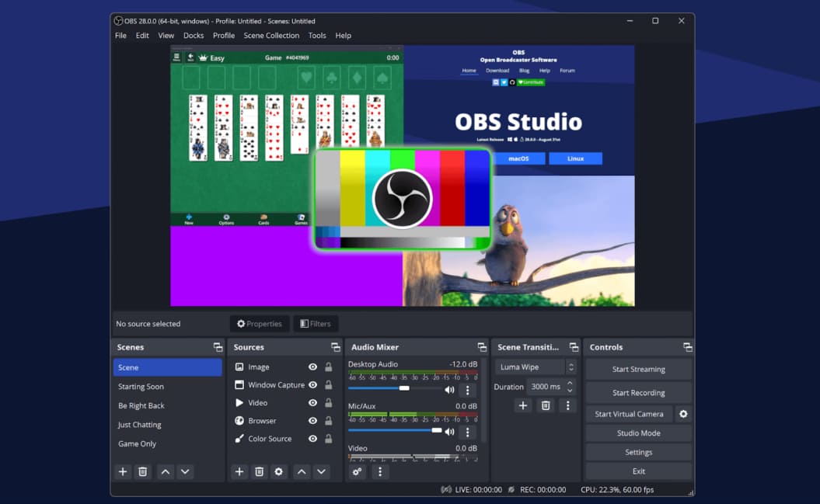
Task: Add a new source with plus icon
Action: (x=239, y=471)
